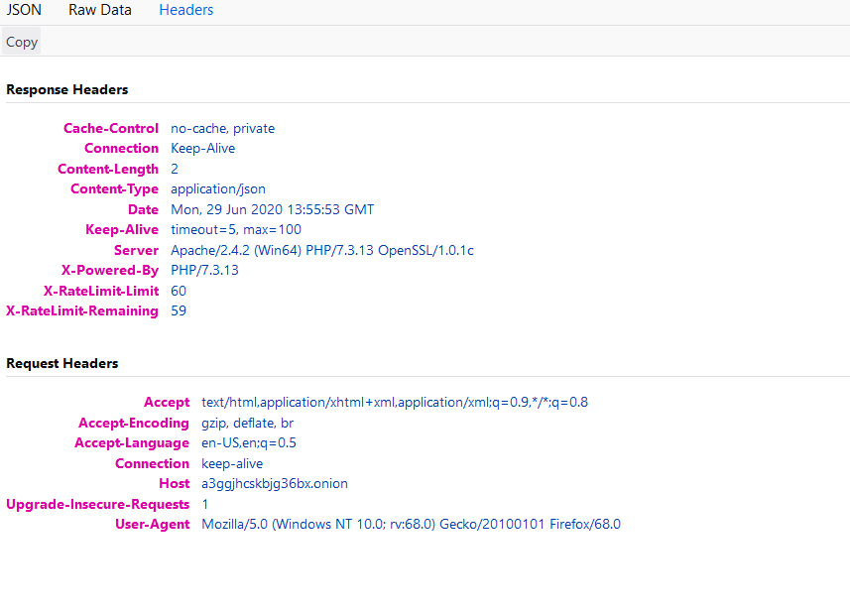Click the 'a3ggjhcskbjg36bx.onion' host value
This screenshot has width=850, height=616.
275,484
